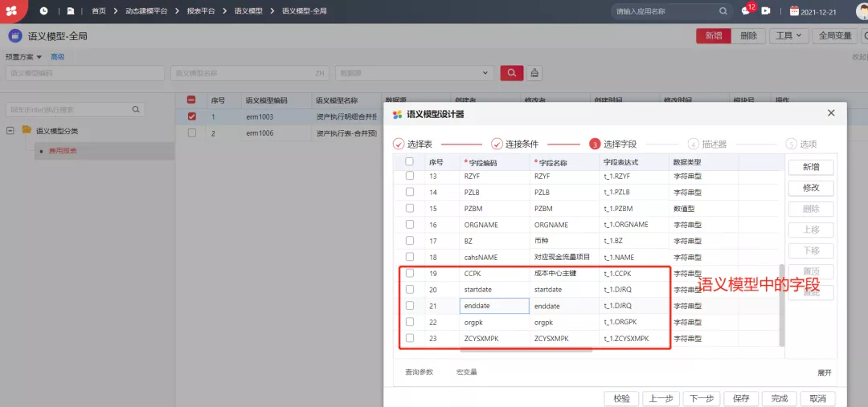The image size is (868, 407).
Task: Click the 全局变量 button
Action: click(x=835, y=36)
